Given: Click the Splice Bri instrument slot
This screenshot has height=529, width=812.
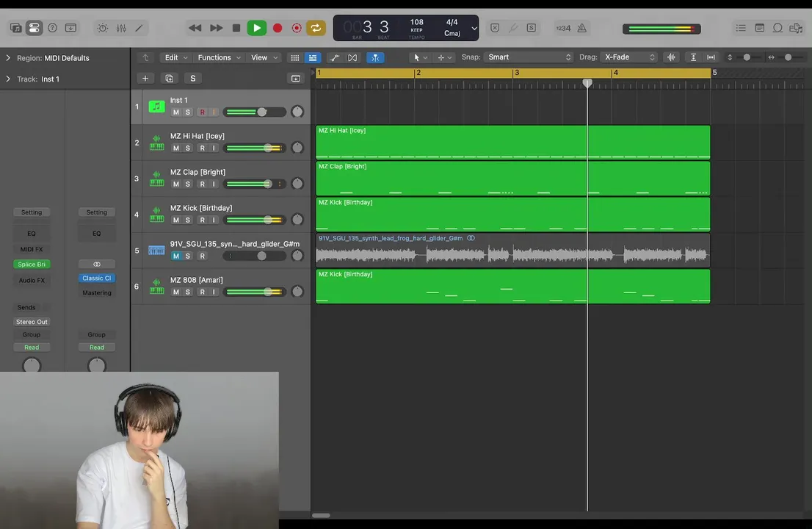Looking at the screenshot, I should (32, 264).
